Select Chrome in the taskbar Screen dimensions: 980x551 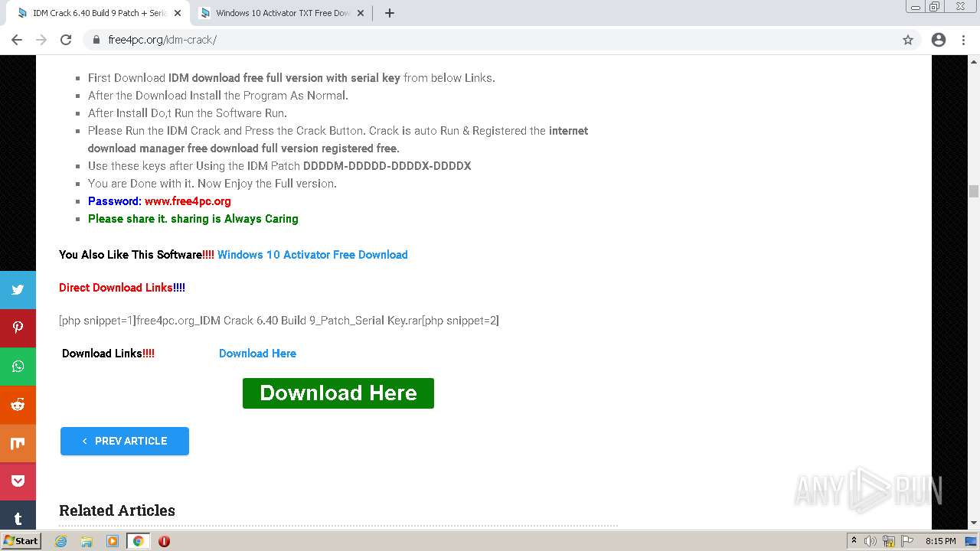click(x=138, y=541)
